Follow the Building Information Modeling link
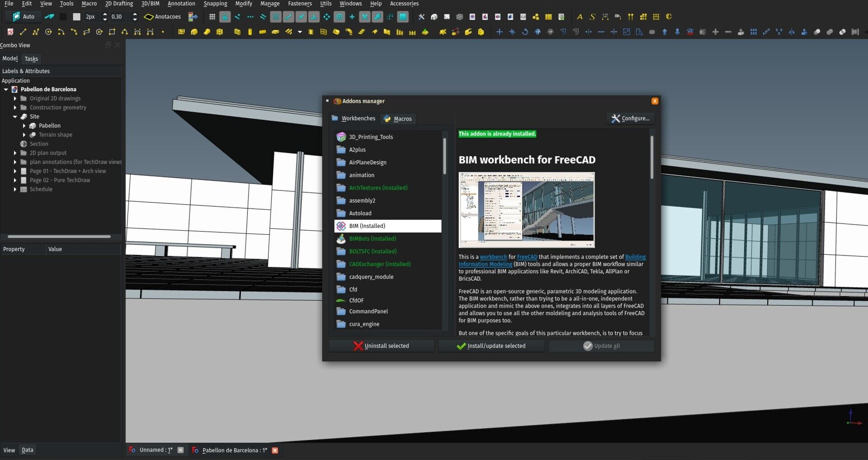The height and width of the screenshot is (460, 868). tap(552, 261)
